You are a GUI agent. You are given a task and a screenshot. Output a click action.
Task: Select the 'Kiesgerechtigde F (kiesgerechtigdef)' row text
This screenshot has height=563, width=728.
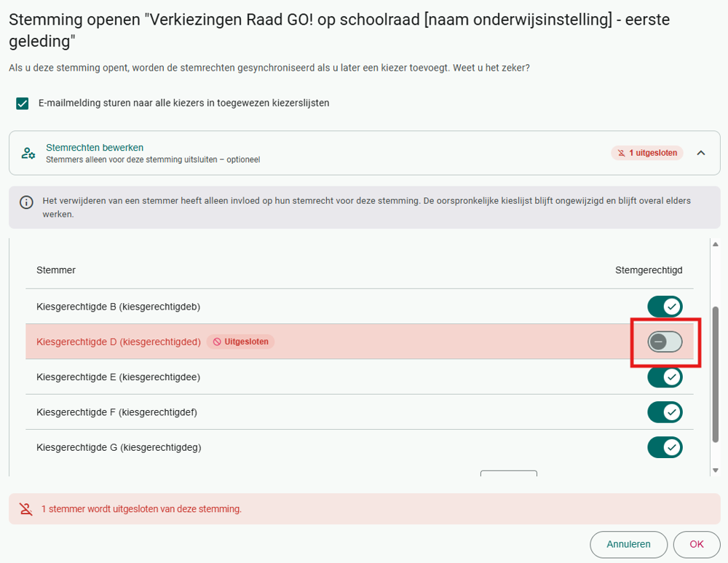(117, 412)
